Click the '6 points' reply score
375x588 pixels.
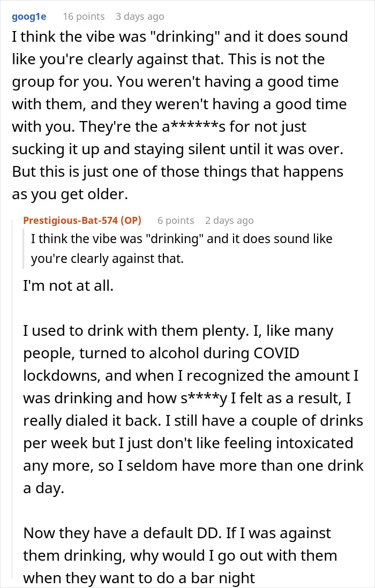tap(176, 221)
